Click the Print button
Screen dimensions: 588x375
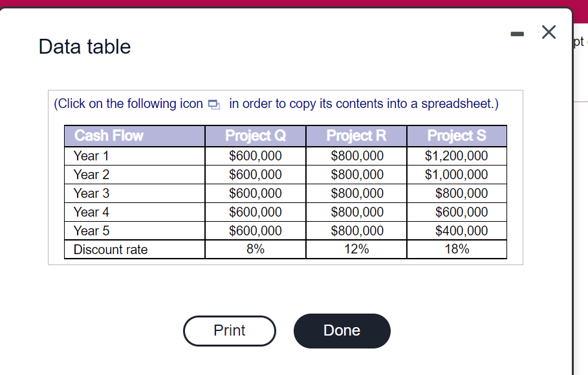click(230, 331)
